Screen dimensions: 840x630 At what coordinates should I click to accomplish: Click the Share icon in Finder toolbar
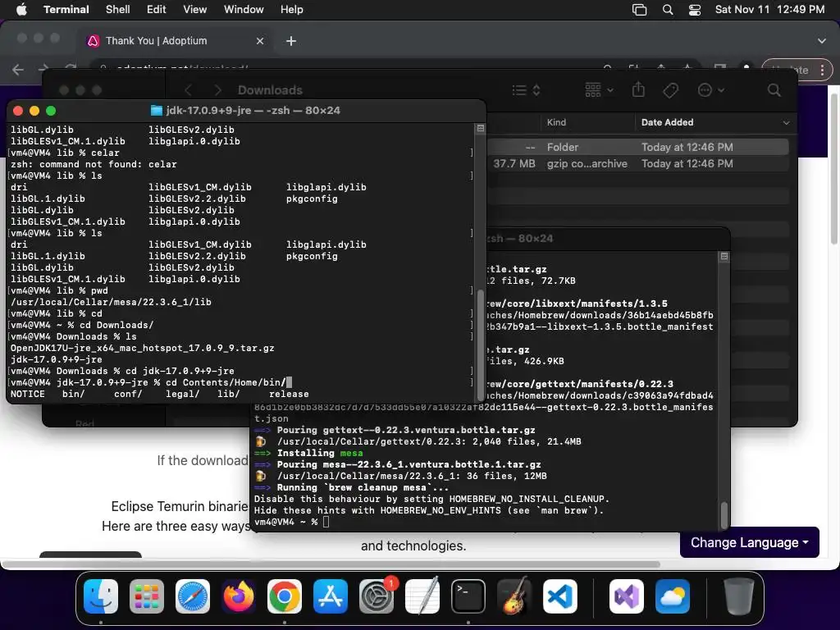638,89
